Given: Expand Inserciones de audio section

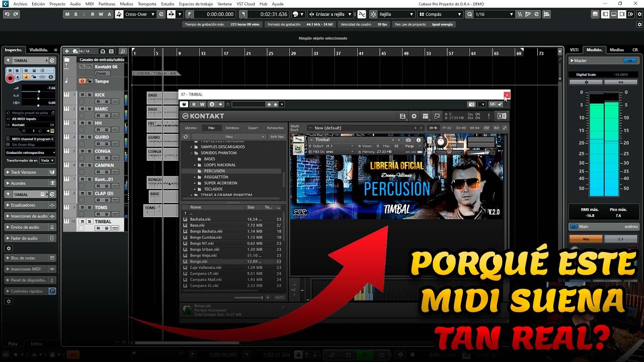Looking at the screenshot, I should coord(31,216).
